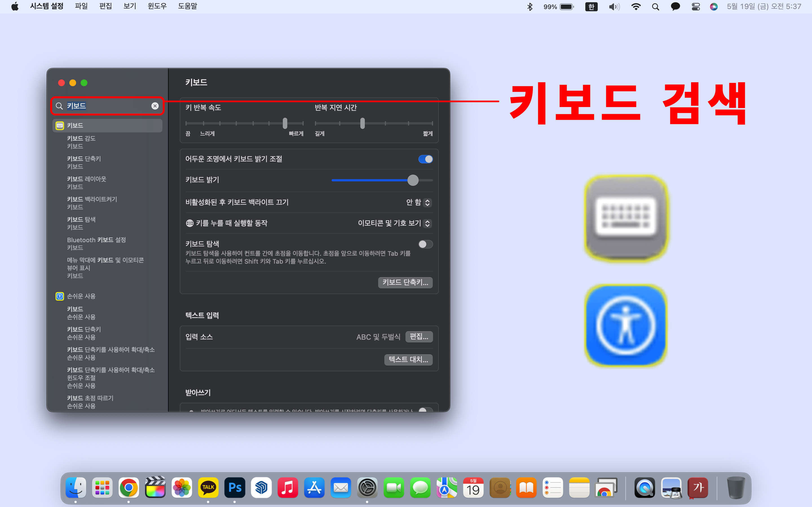Open the 윈도우 menu

(x=157, y=6)
